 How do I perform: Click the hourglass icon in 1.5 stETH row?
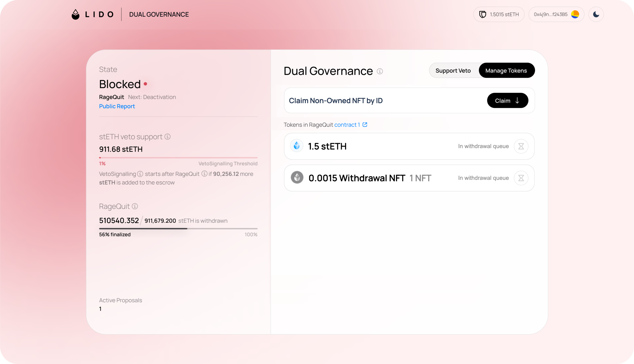[x=521, y=146]
